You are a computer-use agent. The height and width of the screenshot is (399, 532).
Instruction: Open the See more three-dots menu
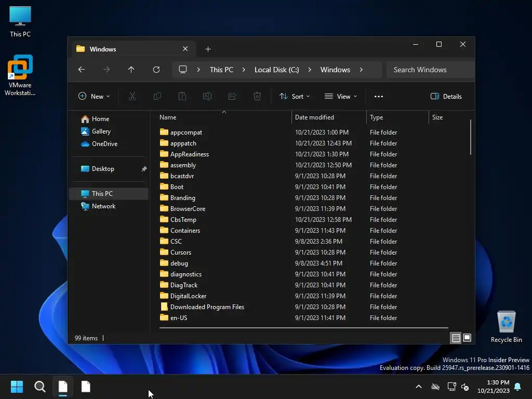[x=379, y=96]
